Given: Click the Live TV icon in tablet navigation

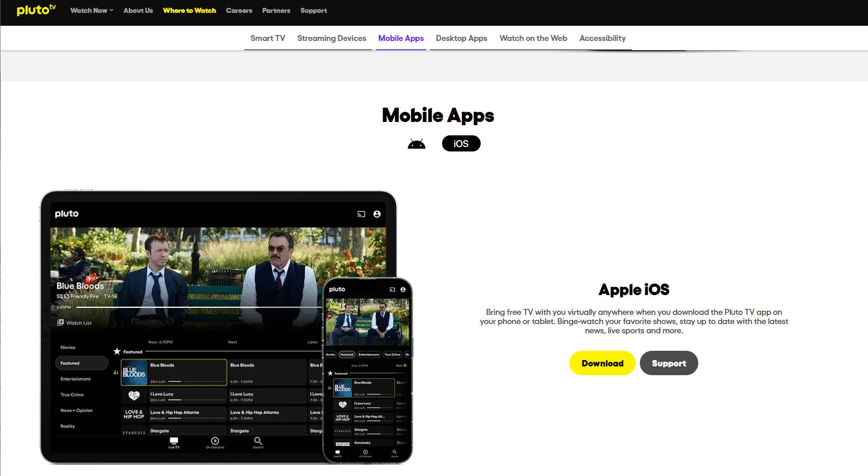Looking at the screenshot, I should 173,441.
